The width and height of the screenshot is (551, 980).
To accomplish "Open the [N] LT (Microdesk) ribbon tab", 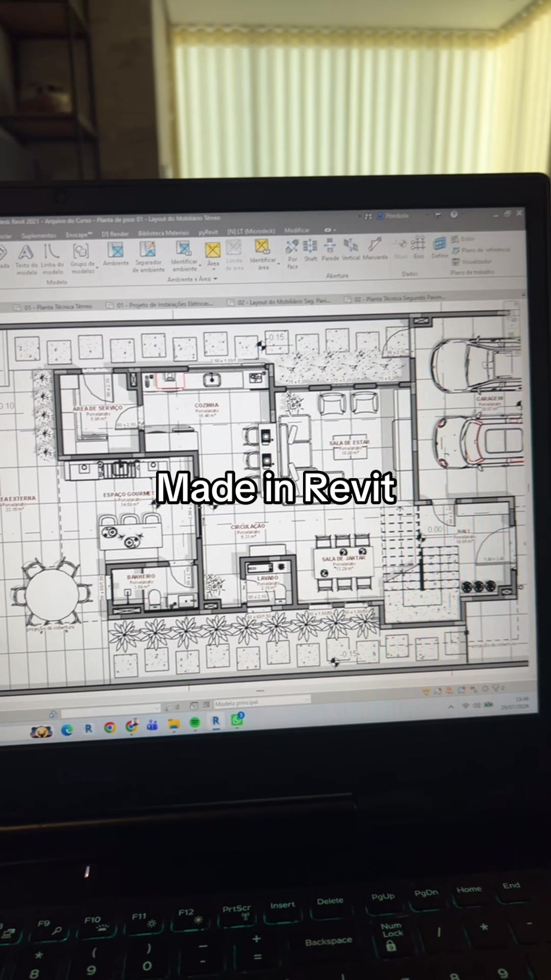I will click(251, 231).
